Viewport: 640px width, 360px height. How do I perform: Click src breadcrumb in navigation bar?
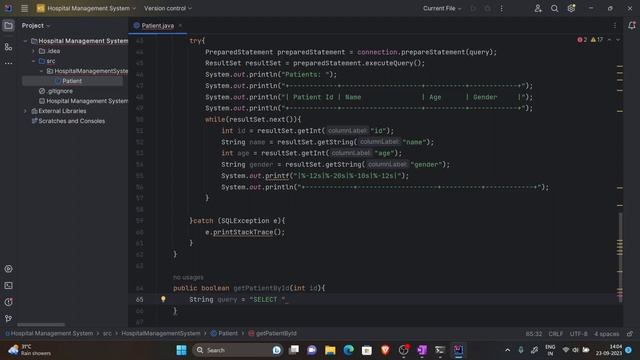[x=107, y=333]
